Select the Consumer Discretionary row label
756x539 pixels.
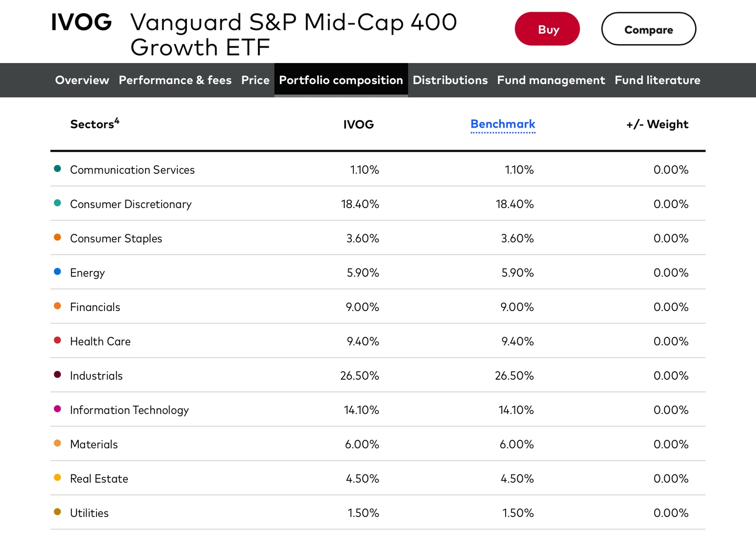point(131,204)
